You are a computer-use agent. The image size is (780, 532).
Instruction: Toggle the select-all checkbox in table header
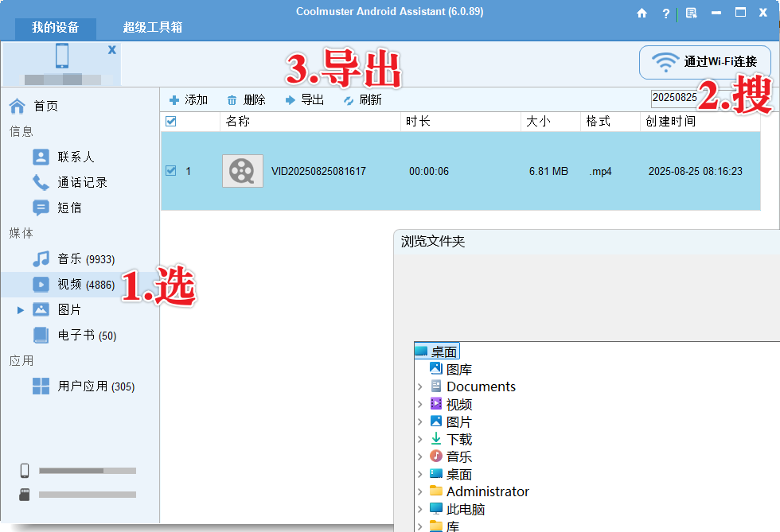(x=170, y=122)
